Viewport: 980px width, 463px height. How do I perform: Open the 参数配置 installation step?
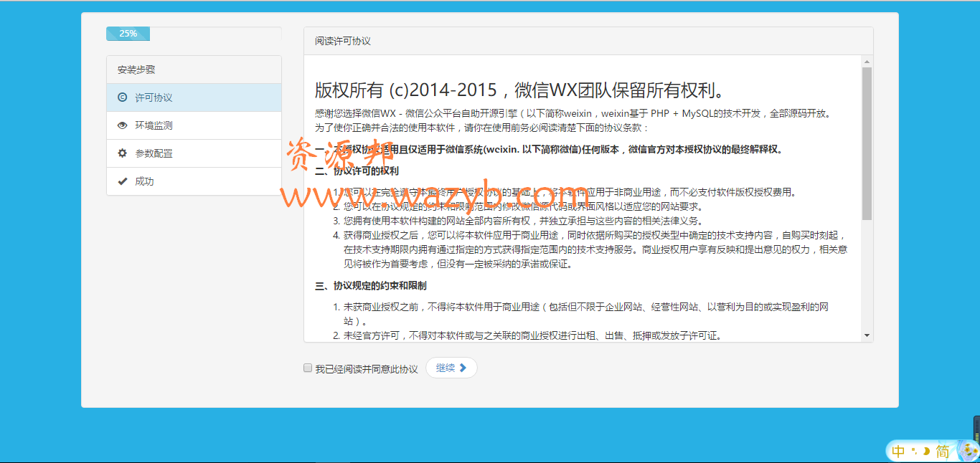(194, 153)
